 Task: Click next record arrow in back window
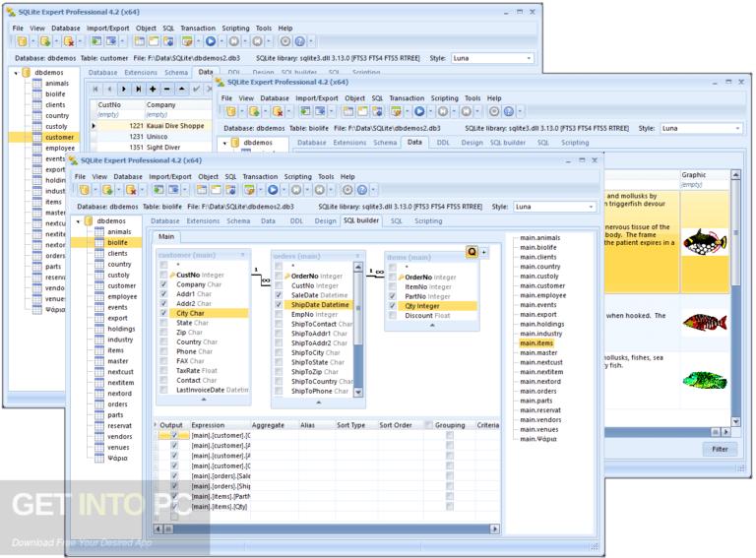point(124,89)
